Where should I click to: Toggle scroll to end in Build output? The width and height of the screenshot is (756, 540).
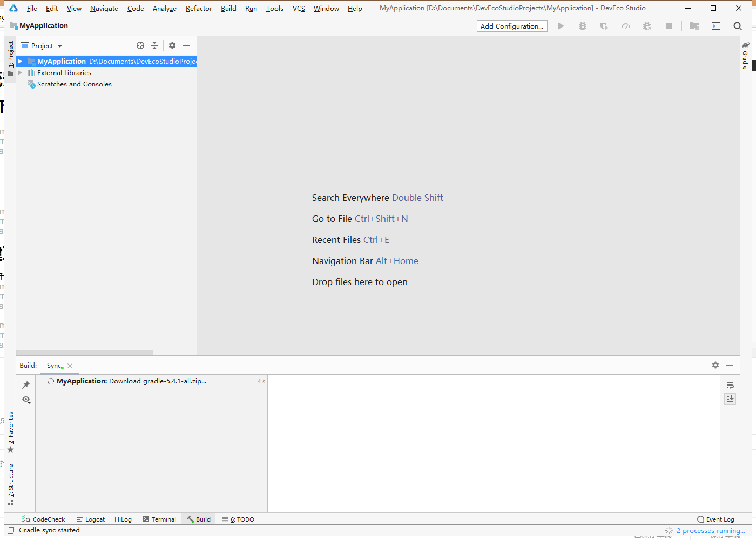coord(730,399)
